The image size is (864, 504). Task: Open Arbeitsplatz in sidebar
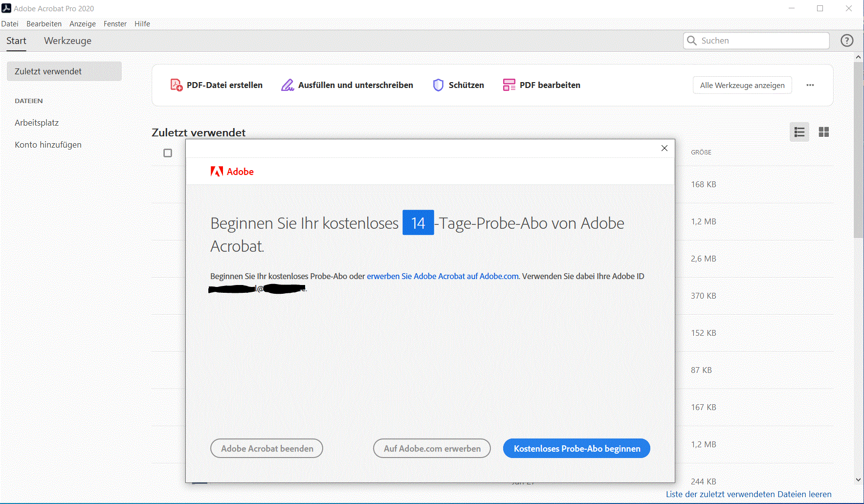pyautogui.click(x=37, y=123)
